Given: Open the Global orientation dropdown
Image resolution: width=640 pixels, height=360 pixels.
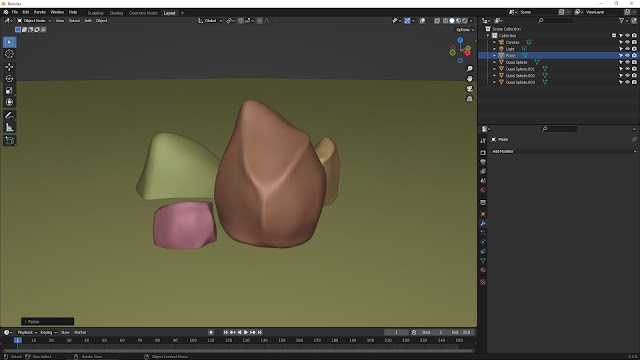Looking at the screenshot, I should (210, 21).
